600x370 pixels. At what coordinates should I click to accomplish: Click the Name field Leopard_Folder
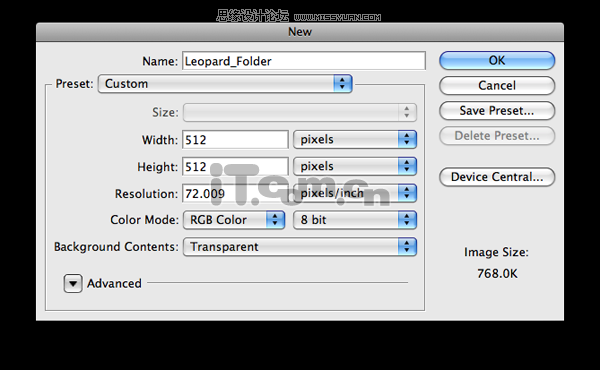click(x=304, y=61)
